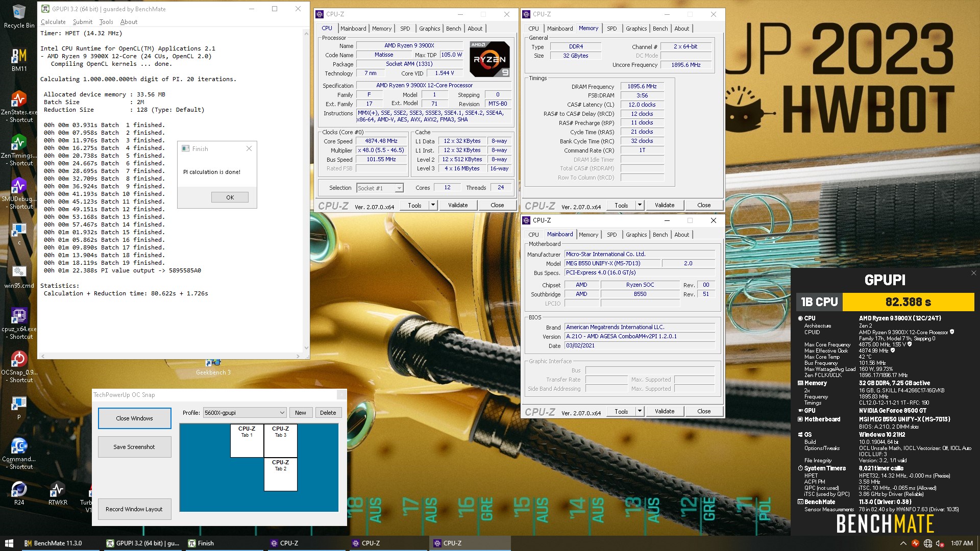This screenshot has height=551, width=980.
Task: Close the GPUPI BenchMate overlay panel
Action: click(973, 273)
